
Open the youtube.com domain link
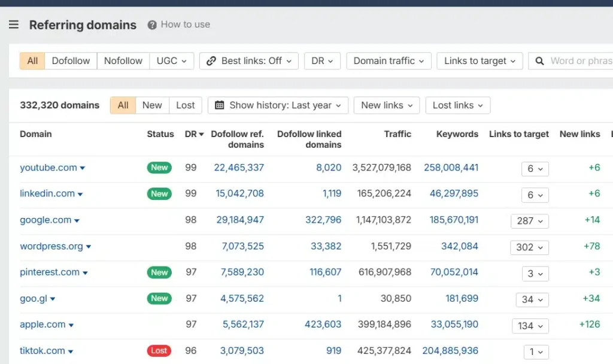pos(48,168)
